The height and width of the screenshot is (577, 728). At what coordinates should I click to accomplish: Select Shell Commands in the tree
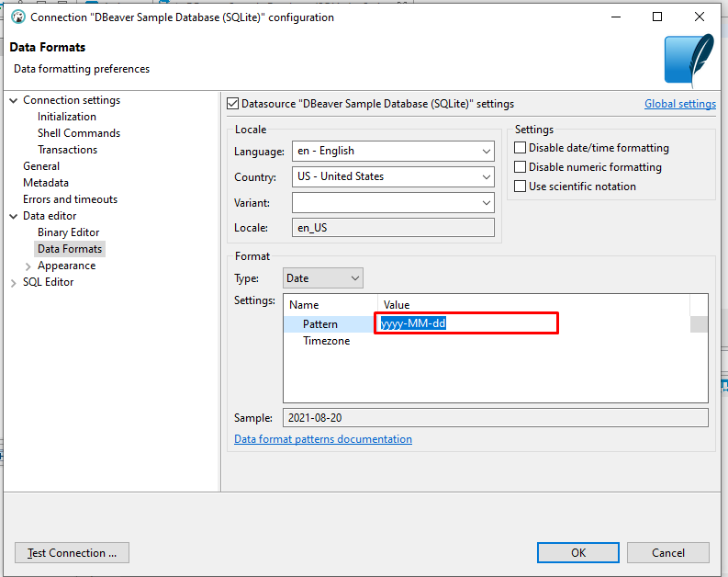[79, 133]
